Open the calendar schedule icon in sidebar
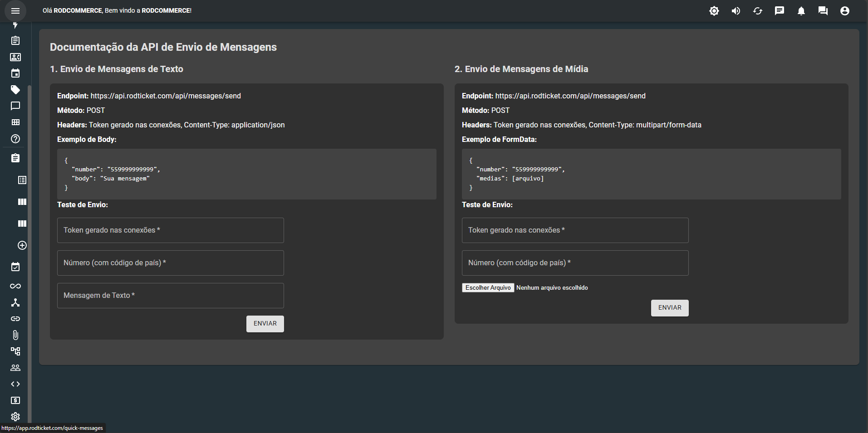The width and height of the screenshot is (868, 433). (x=15, y=73)
